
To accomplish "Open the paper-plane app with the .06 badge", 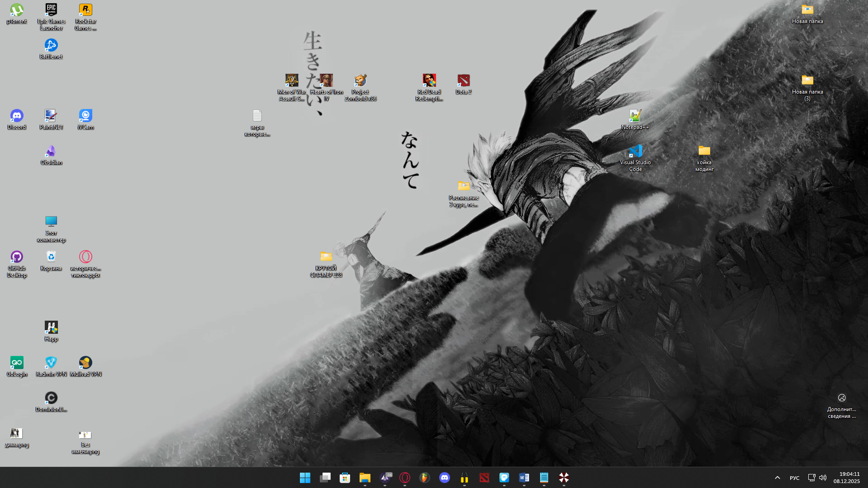I will tap(385, 478).
